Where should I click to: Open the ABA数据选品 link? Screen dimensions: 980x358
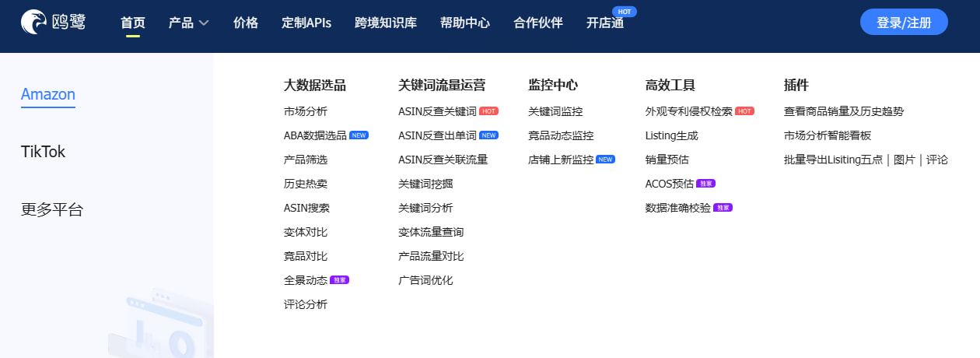pyautogui.click(x=315, y=135)
